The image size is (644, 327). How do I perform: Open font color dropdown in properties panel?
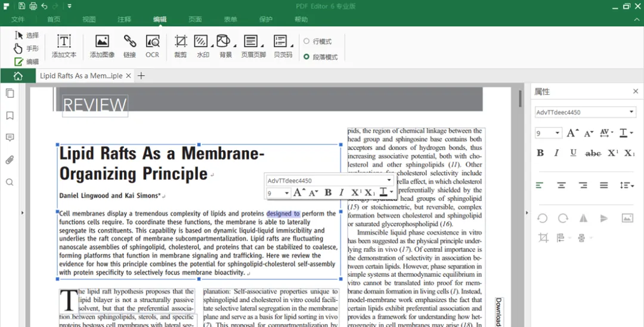coord(626,132)
